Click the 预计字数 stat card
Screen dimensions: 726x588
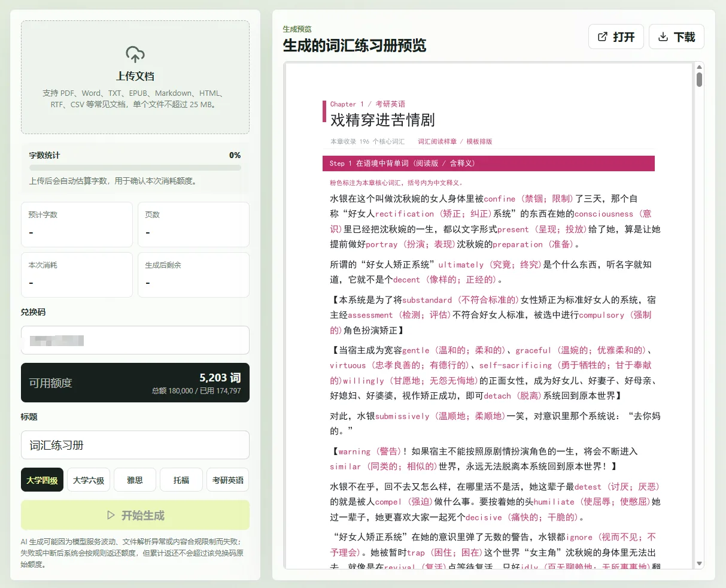pyautogui.click(x=77, y=225)
